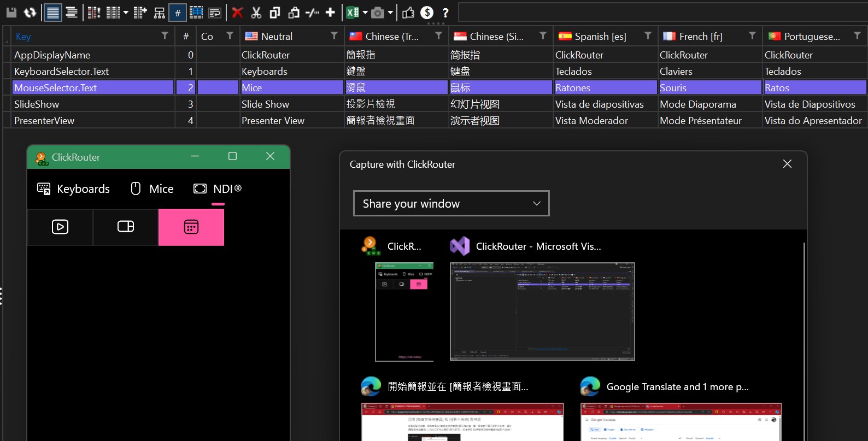Click the refresh arrows icon
868x441 pixels.
30,12
